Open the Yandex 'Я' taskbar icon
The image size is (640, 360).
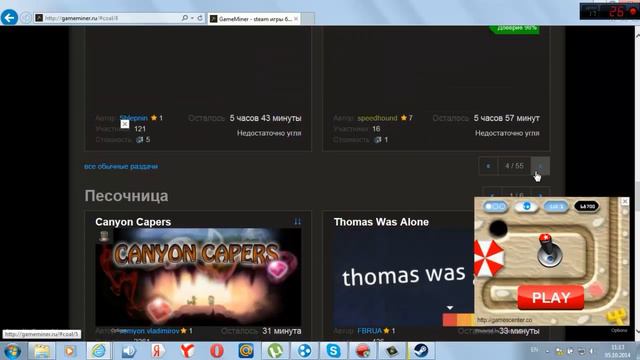[x=158, y=351]
